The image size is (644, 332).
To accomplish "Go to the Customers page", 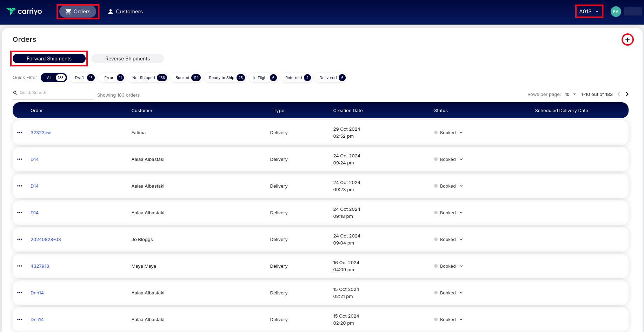I will [x=125, y=12].
